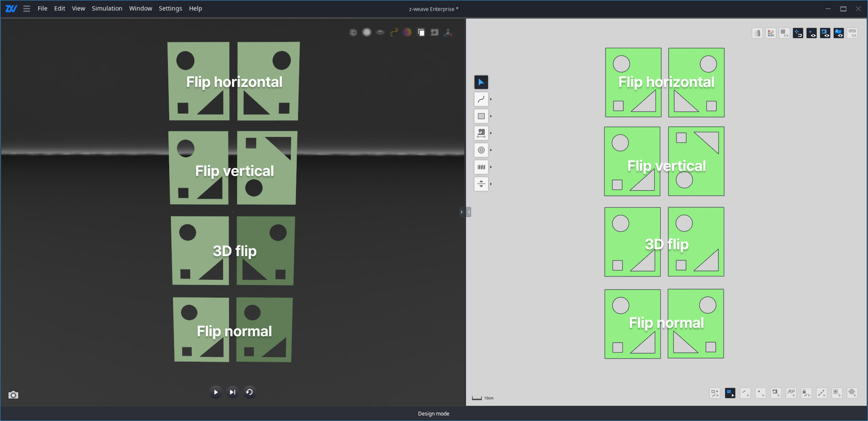This screenshot has height=421, width=868.
Task: Click the gradient color sphere
Action: click(x=407, y=33)
